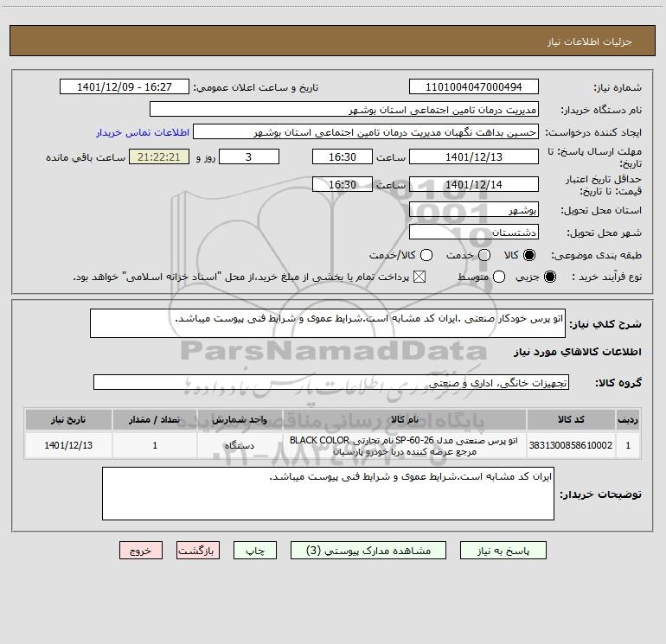Image resolution: width=666 pixels, height=644 pixels.
Task: Click the خروج exit button
Action: pyautogui.click(x=141, y=551)
